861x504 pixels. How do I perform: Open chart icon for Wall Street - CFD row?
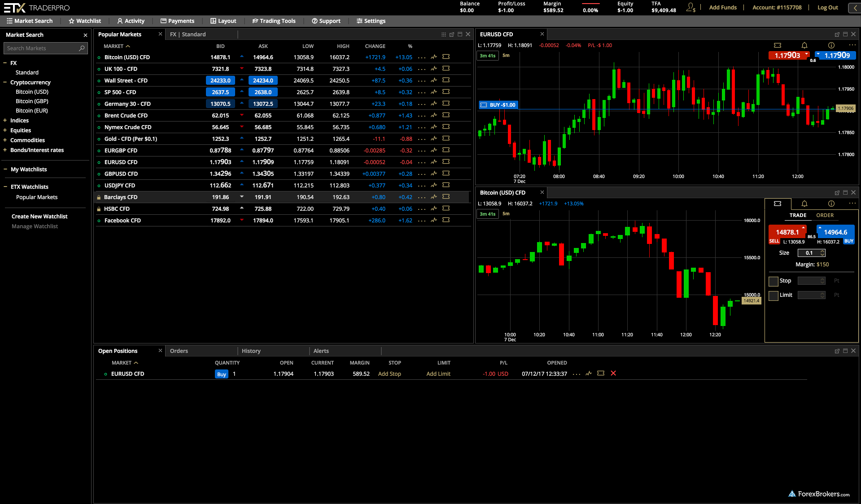pyautogui.click(x=434, y=80)
